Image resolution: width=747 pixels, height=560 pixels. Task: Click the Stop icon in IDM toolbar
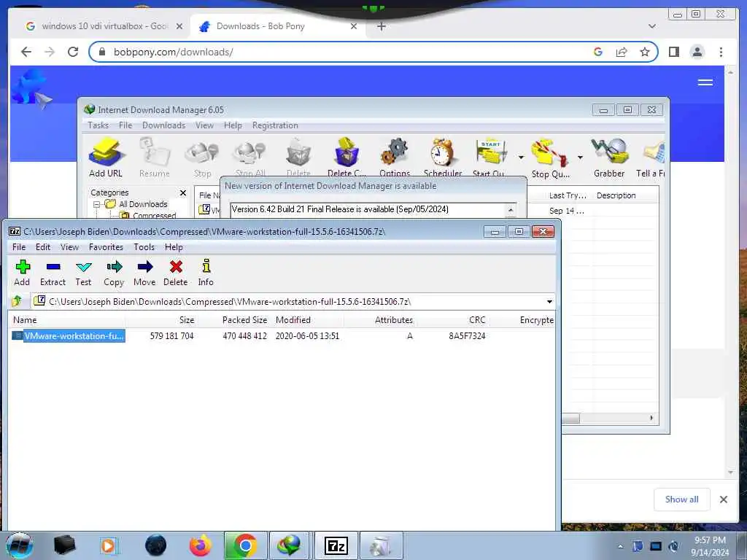coord(203,157)
